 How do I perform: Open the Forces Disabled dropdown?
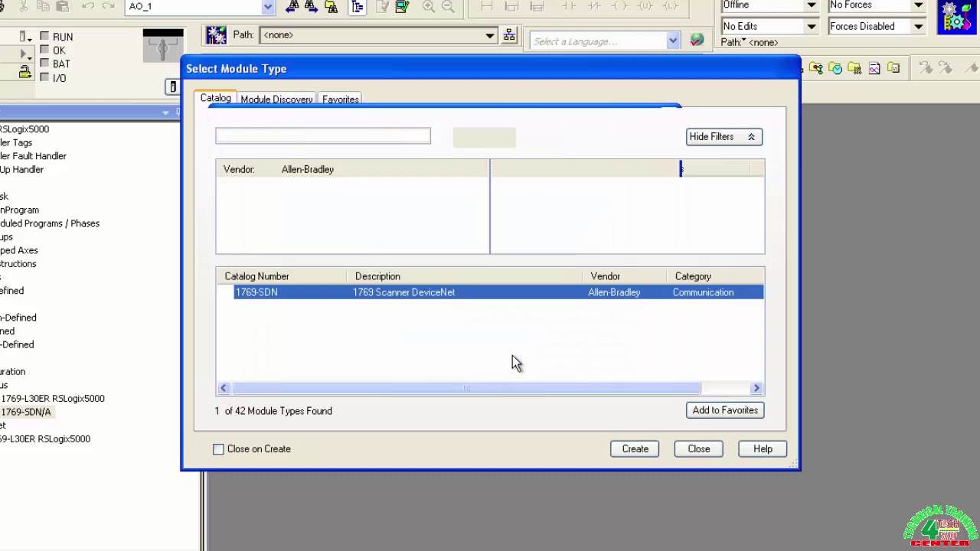point(918,27)
